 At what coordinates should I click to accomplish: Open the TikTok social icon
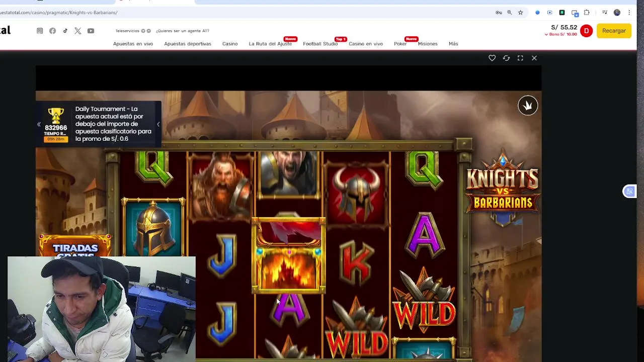pyautogui.click(x=65, y=31)
